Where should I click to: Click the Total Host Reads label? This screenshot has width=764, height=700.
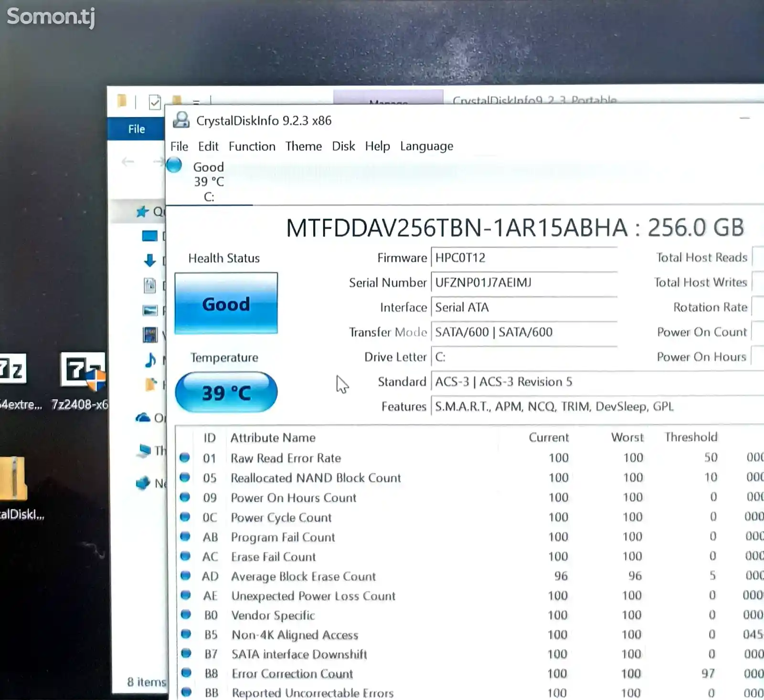pos(702,258)
